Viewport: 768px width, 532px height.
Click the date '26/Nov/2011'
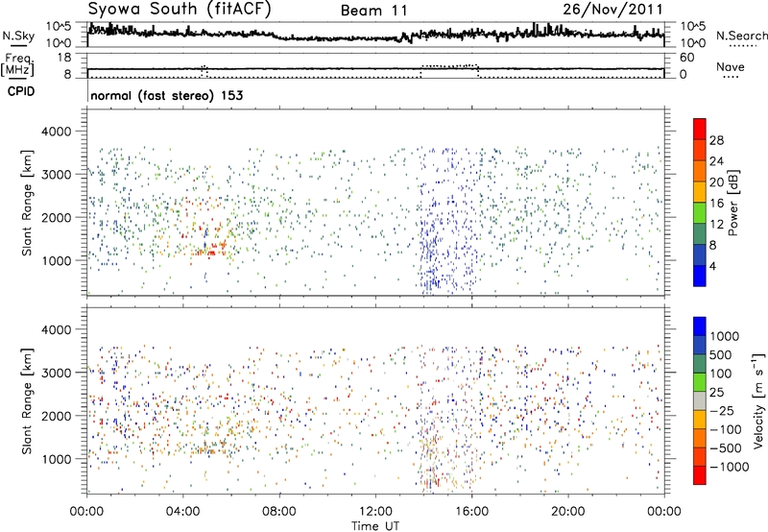point(612,9)
